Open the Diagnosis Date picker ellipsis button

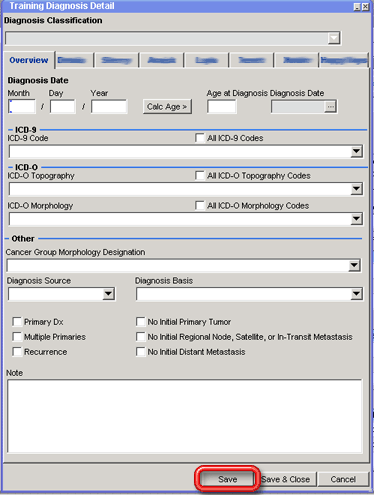click(x=330, y=107)
